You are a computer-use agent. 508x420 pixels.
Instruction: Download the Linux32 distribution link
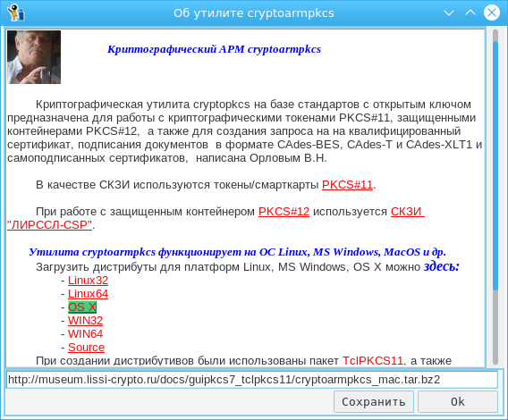coord(88,281)
